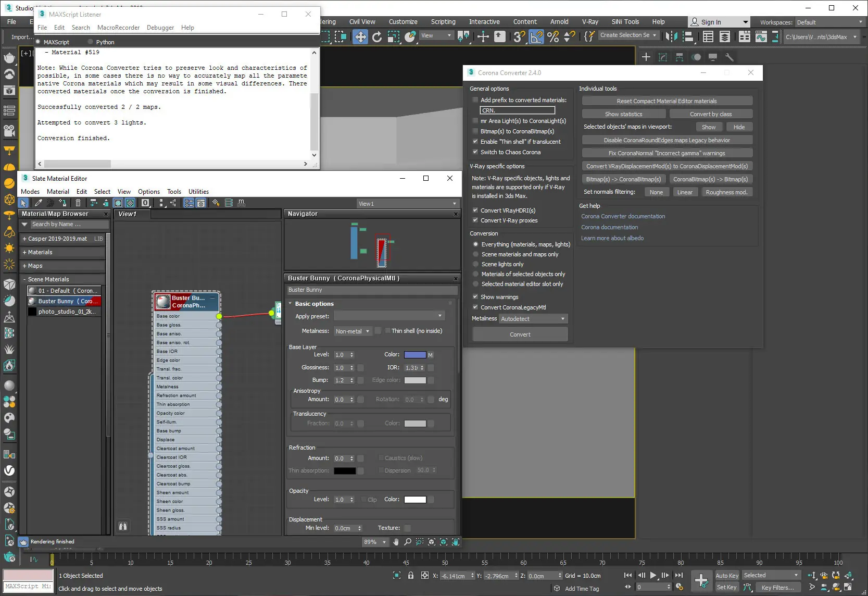Image resolution: width=868 pixels, height=596 pixels.
Task: Open the Utilities menu in Slate editor
Action: (198, 192)
